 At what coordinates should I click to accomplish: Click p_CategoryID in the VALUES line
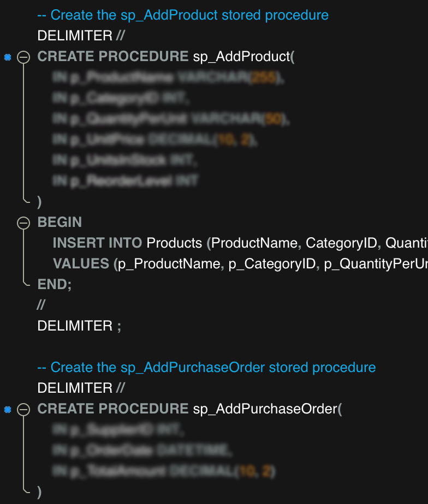(272, 264)
